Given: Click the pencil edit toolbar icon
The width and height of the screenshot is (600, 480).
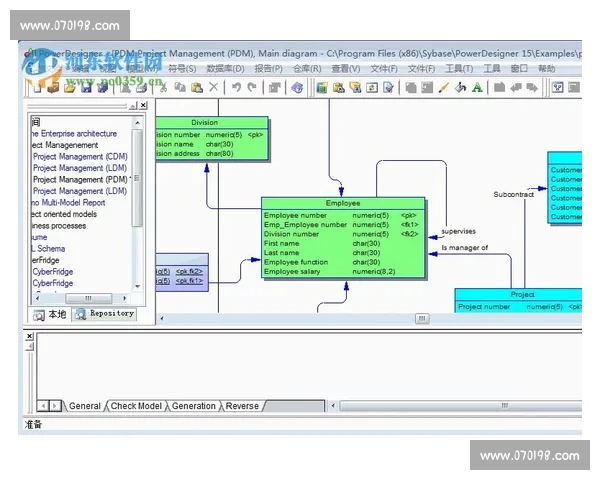Looking at the screenshot, I should pos(445,88).
